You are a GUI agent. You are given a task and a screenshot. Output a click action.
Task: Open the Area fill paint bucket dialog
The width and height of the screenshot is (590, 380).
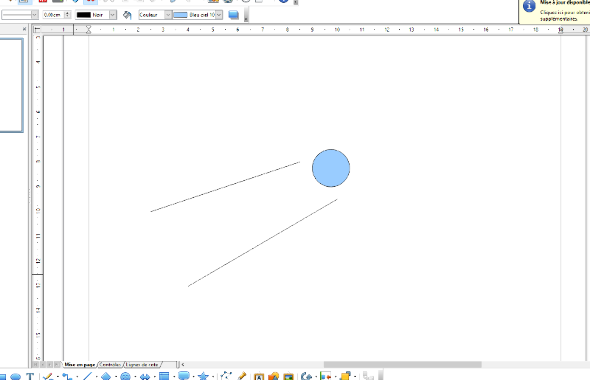[x=127, y=15]
